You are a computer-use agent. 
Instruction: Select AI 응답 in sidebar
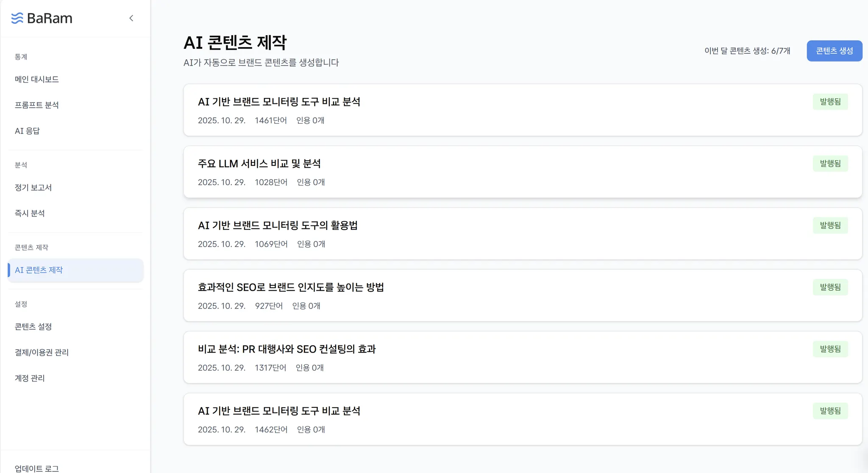coord(27,131)
